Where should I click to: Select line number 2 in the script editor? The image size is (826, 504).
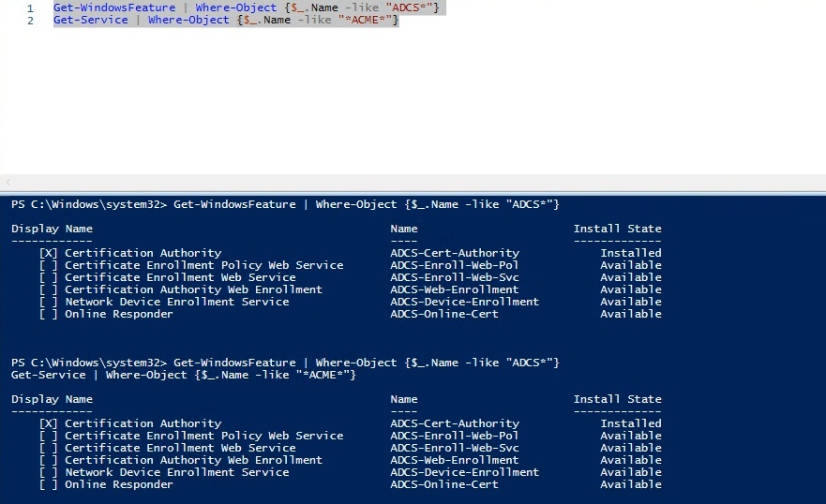click(30, 21)
